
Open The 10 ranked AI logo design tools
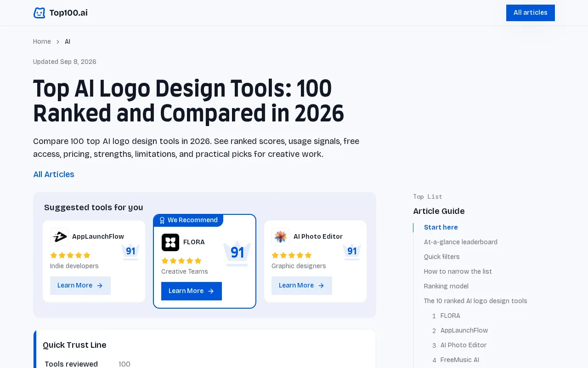pos(475,301)
